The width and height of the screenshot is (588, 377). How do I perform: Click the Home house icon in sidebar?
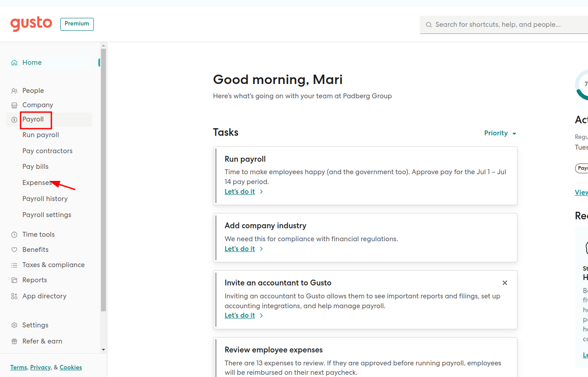[14, 63]
